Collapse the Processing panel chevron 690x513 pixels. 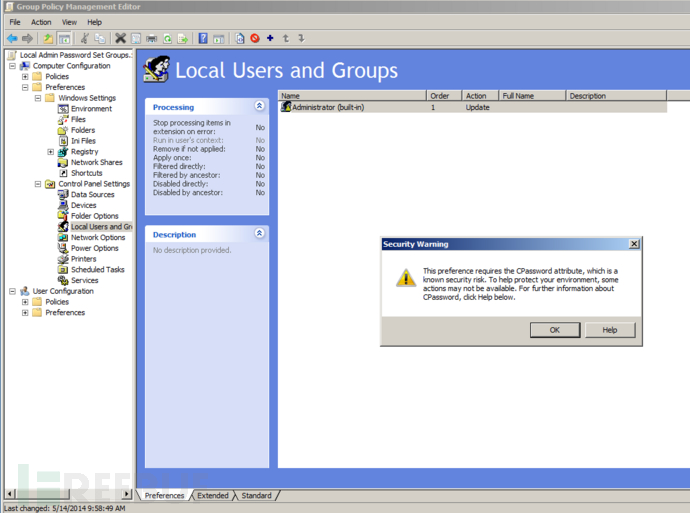260,106
